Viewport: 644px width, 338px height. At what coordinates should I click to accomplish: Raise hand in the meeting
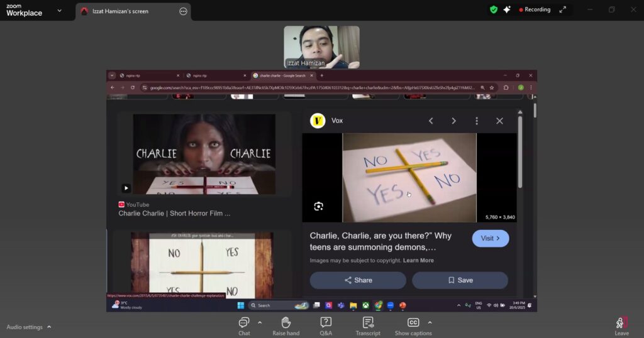point(286,327)
